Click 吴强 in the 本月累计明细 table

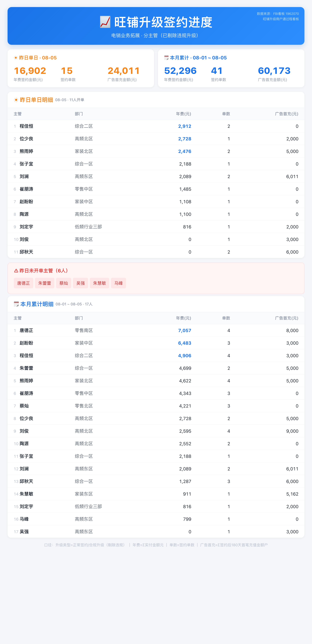(x=24, y=532)
